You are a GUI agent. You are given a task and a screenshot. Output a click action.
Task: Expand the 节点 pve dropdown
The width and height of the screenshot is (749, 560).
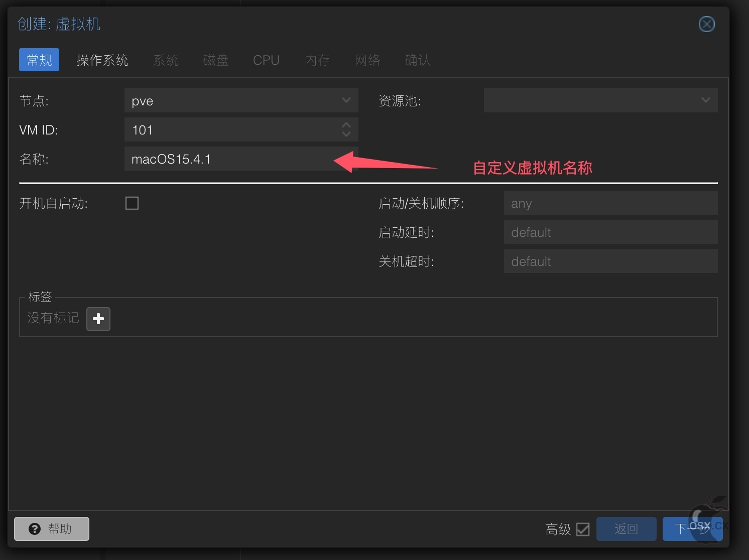346,100
